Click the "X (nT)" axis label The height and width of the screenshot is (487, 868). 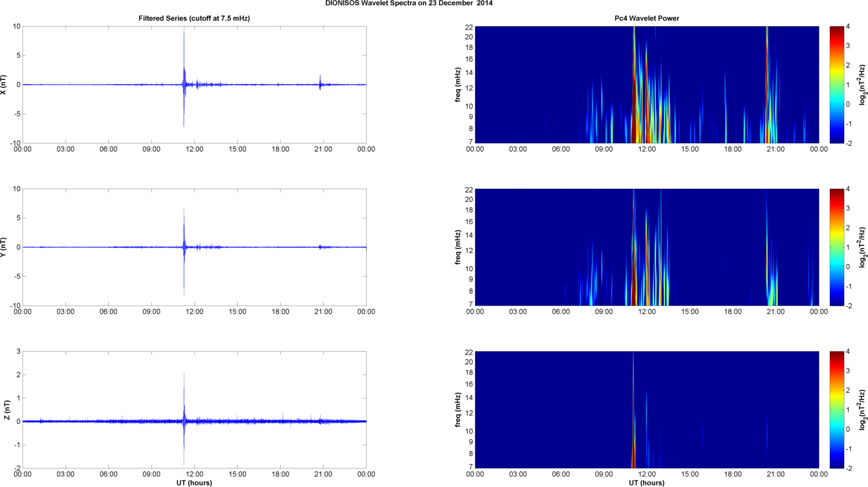click(x=4, y=84)
